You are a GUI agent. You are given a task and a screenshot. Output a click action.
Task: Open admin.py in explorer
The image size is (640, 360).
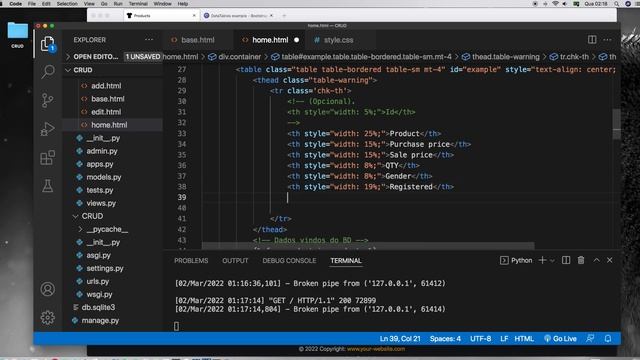pos(102,151)
